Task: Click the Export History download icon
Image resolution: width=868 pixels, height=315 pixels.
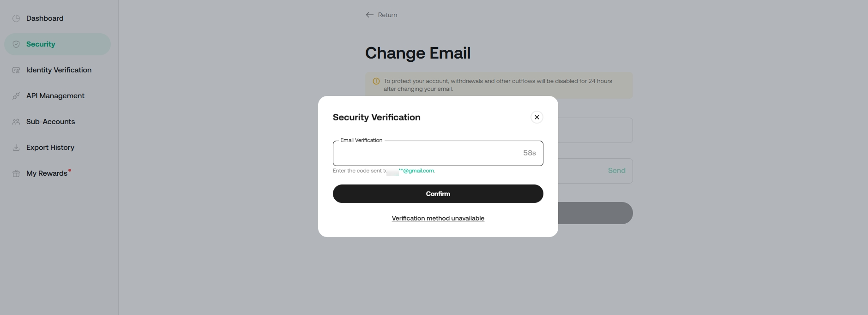Action: pyautogui.click(x=16, y=148)
